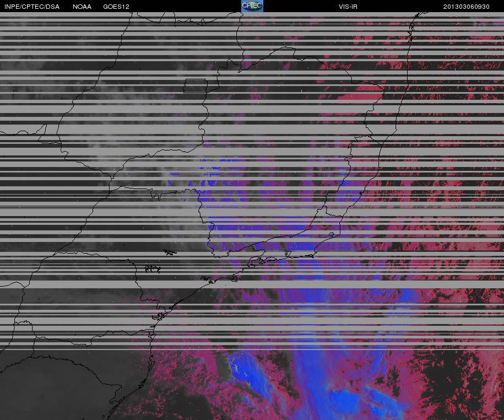Viewport: 504px width, 420px height.
Task: Click the 201303060930 timestamp text
Action: point(467,7)
